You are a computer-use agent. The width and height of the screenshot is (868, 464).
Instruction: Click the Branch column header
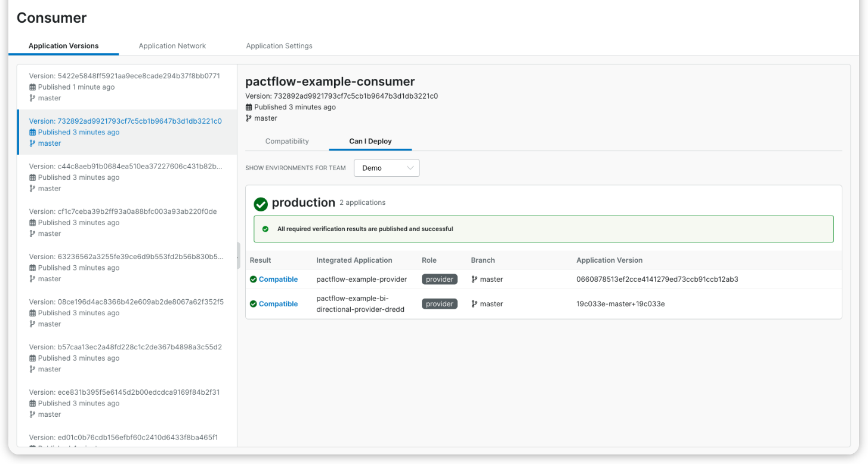(483, 260)
